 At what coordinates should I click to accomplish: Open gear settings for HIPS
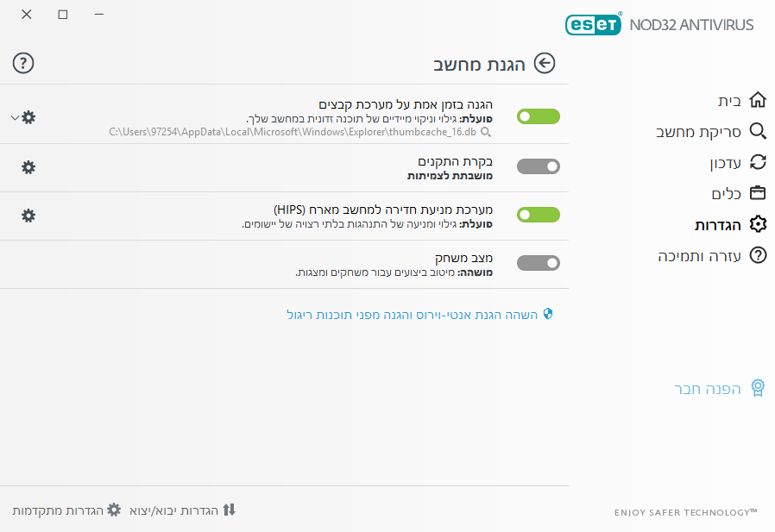28,216
